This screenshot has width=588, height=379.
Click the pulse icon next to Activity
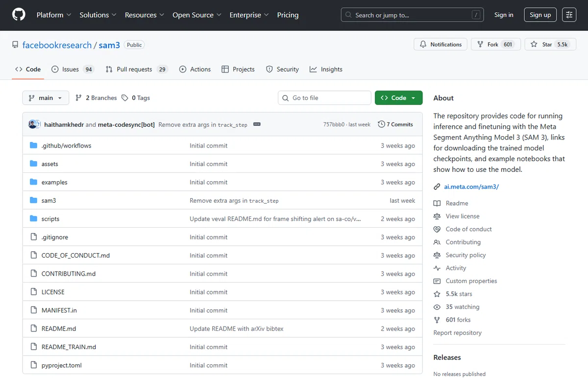[x=437, y=268]
